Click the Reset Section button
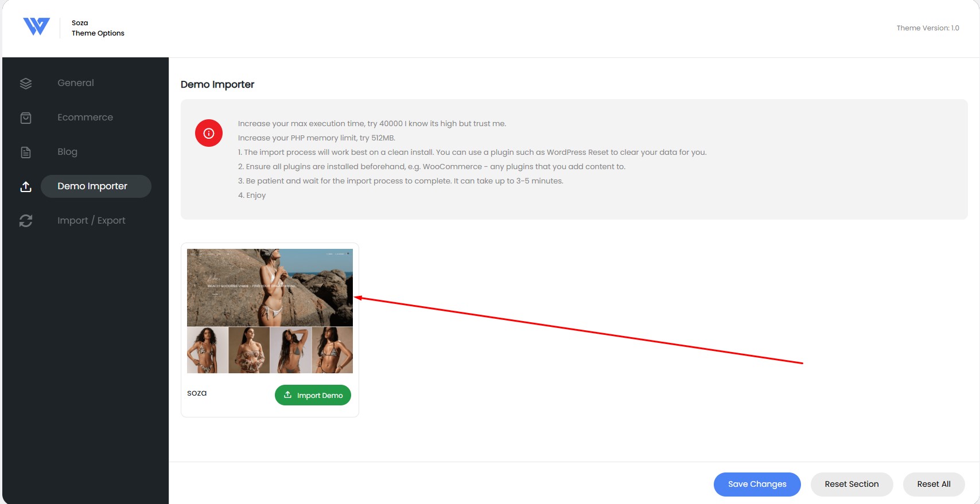The image size is (980, 504). click(x=851, y=485)
